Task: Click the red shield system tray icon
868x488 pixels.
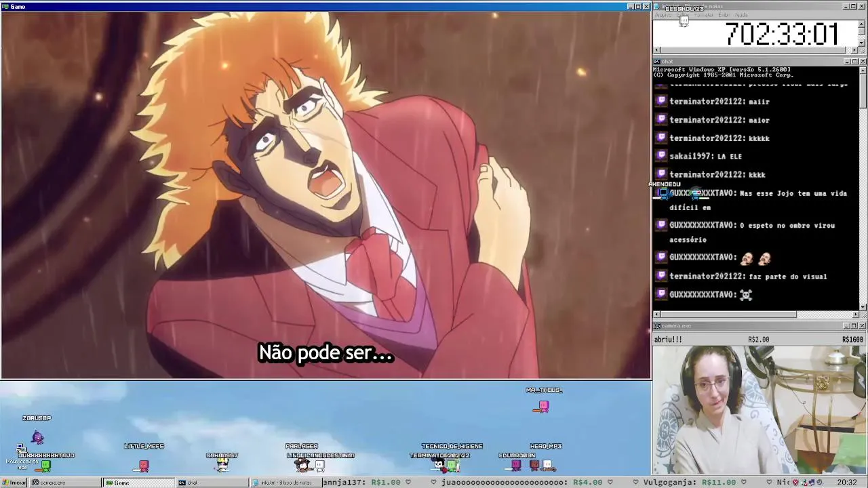Action: [795, 483]
